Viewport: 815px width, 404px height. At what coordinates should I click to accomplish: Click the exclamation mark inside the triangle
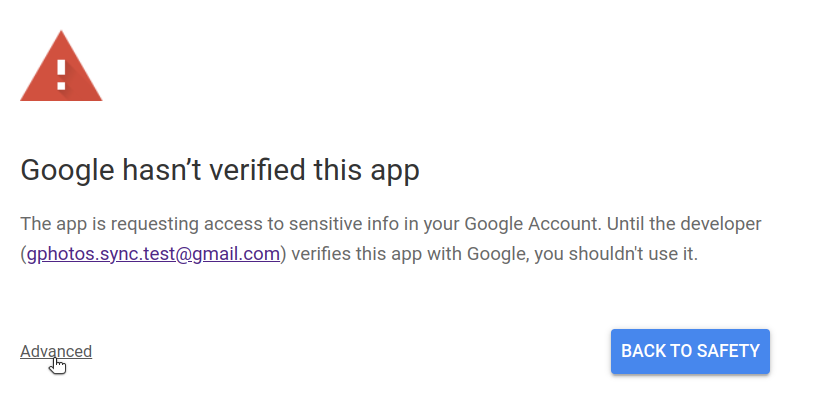click(x=62, y=73)
